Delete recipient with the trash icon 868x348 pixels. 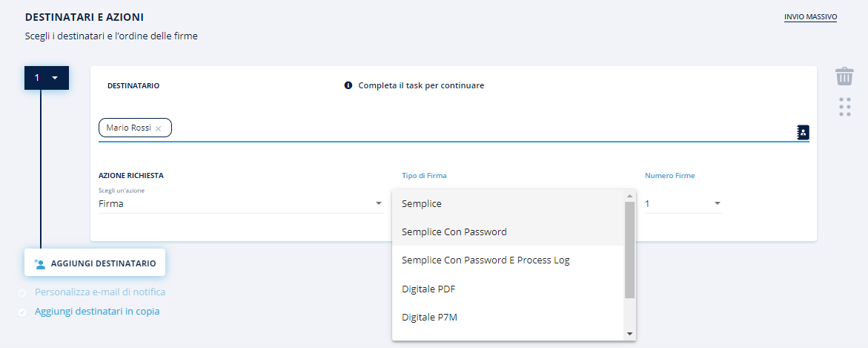tap(844, 76)
